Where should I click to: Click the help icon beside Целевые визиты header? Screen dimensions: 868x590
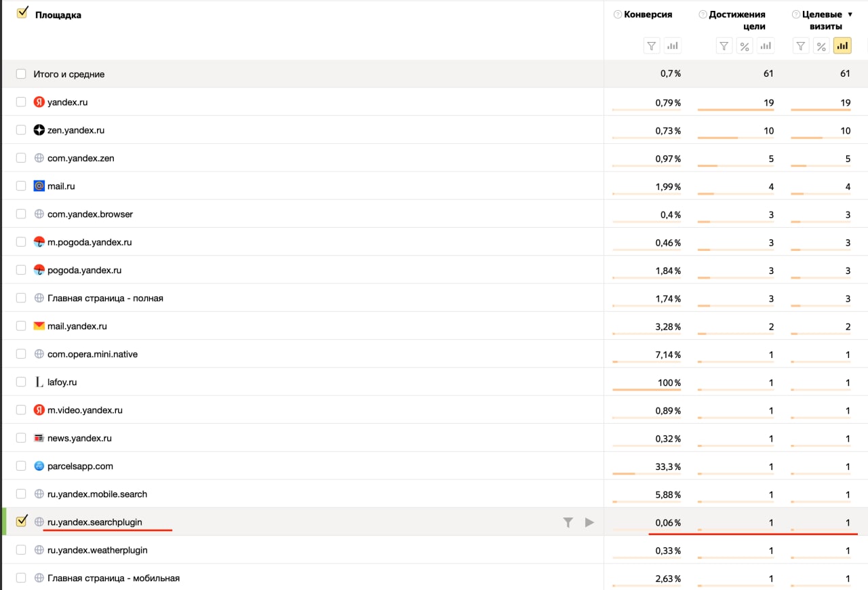tap(796, 14)
